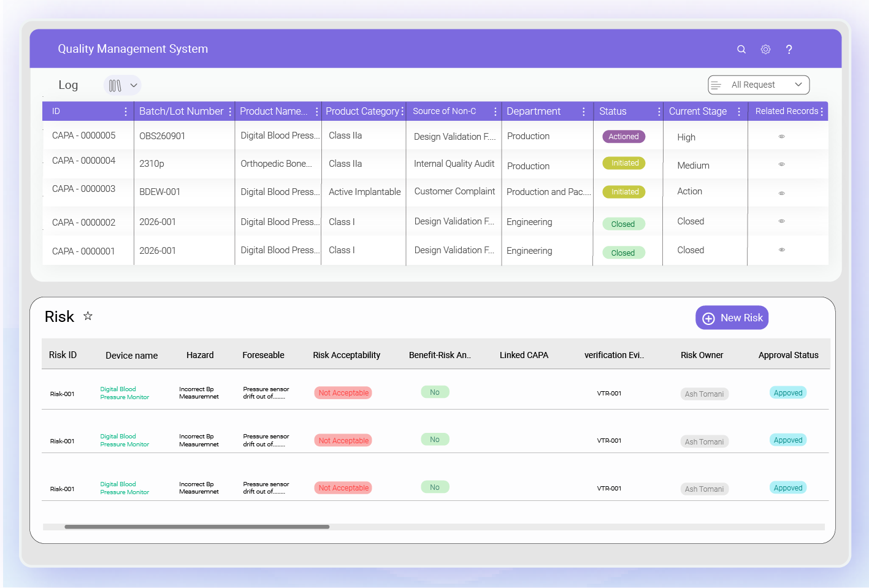Sort by Linked CAPA column header
This screenshot has height=588, width=869.
(x=524, y=355)
